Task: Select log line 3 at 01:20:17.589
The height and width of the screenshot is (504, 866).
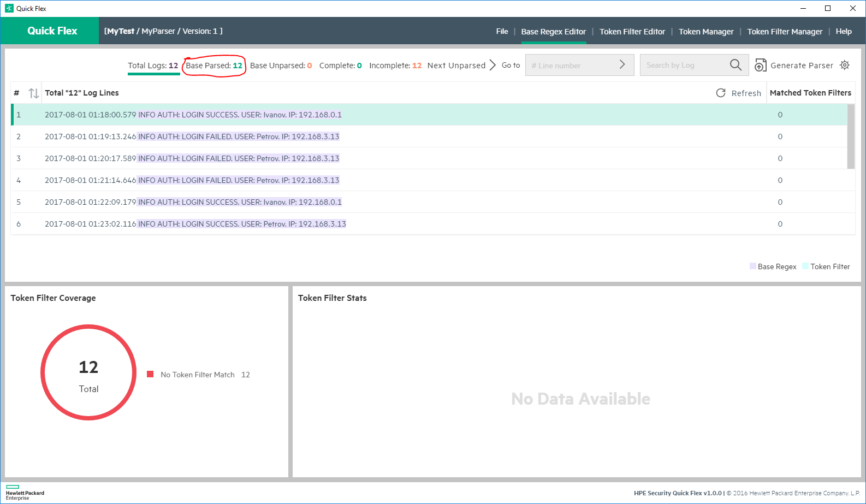Action: (429, 158)
